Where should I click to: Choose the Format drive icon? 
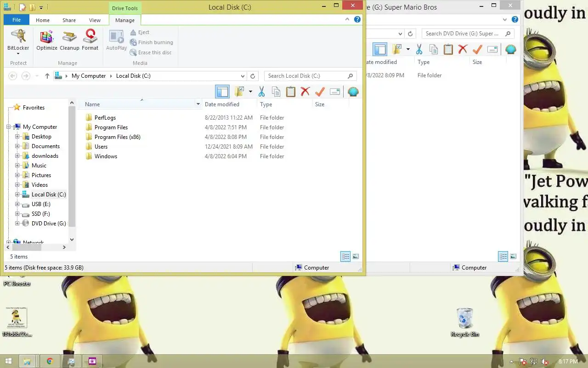tap(90, 40)
